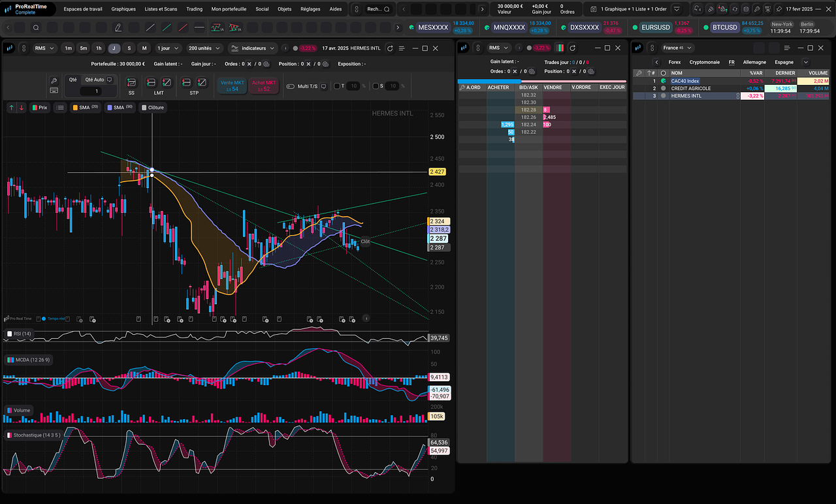Viewport: 836px width, 504px height.
Task: Click the ProRealTime Complete logo
Action: pyautogui.click(x=28, y=9)
